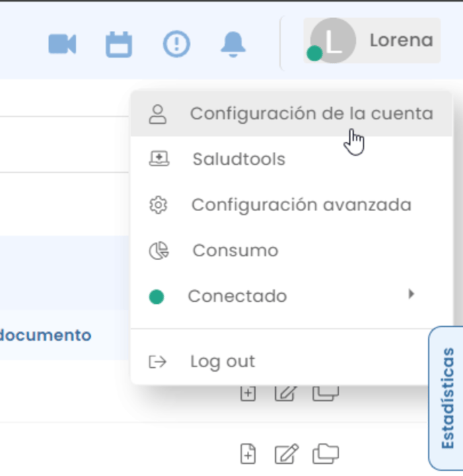Click the exclamation alert circle icon
The width and height of the screenshot is (463, 476).
[176, 44]
